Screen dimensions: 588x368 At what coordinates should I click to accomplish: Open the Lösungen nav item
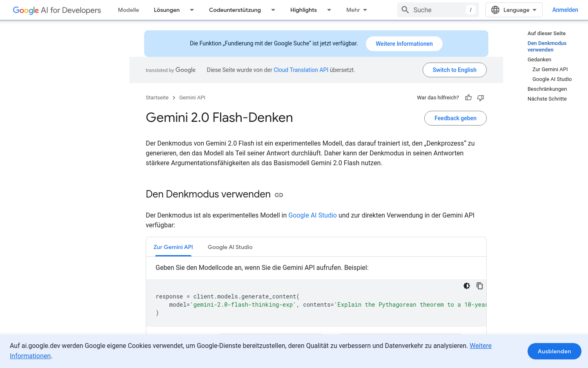167,10
